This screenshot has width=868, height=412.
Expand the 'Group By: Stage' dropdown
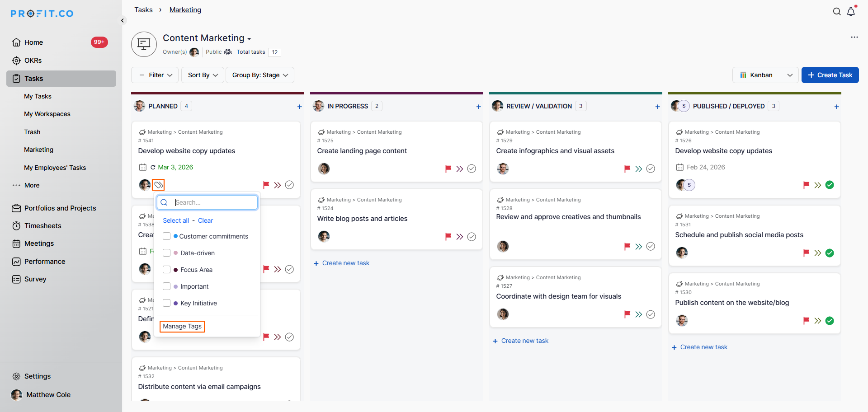[260, 75]
